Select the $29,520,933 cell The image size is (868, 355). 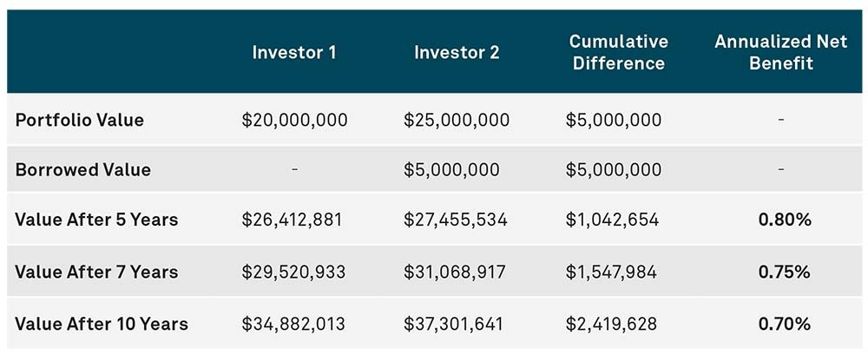pos(293,273)
